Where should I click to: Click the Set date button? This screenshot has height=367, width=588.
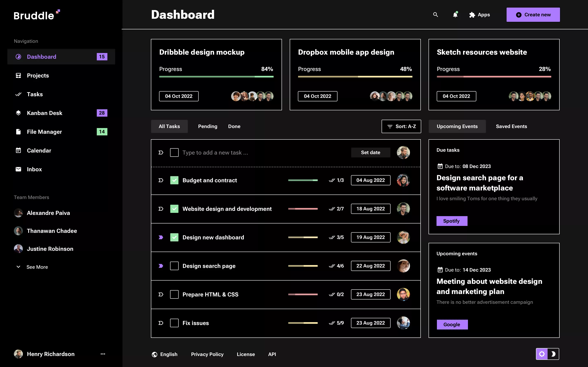point(370,153)
